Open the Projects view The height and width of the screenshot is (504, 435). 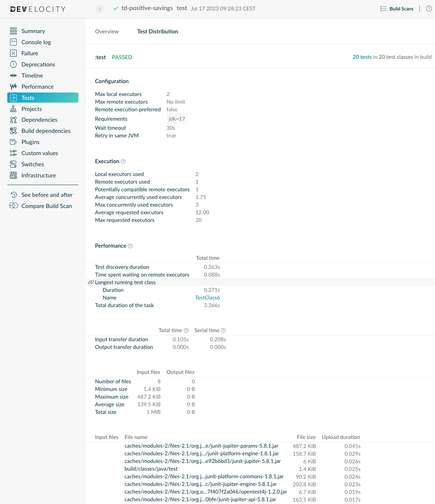coord(31,109)
